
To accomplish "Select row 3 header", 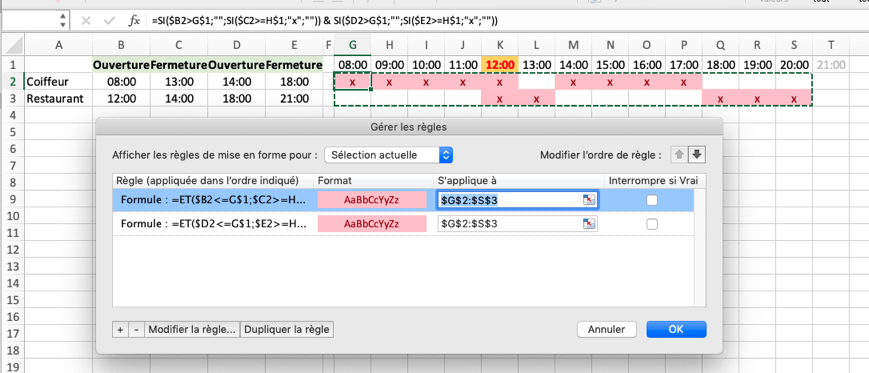I will [12, 99].
